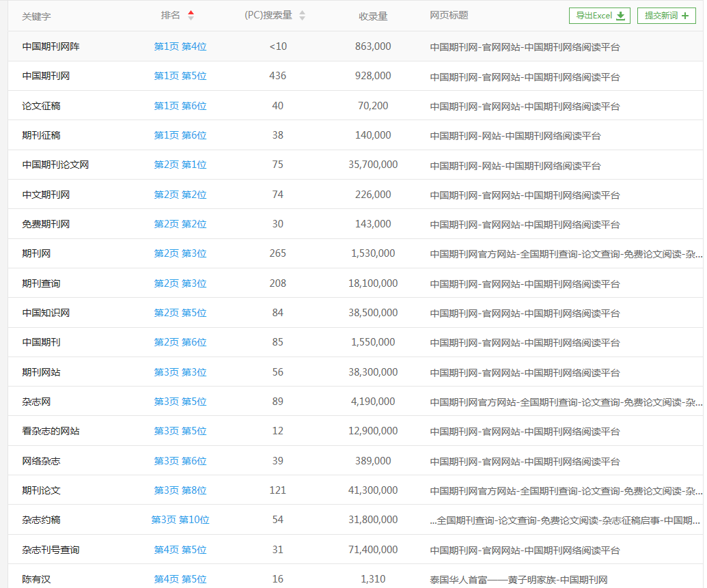Click the descending arrow beside 排名
This screenshot has height=588, width=707.
[x=191, y=18]
